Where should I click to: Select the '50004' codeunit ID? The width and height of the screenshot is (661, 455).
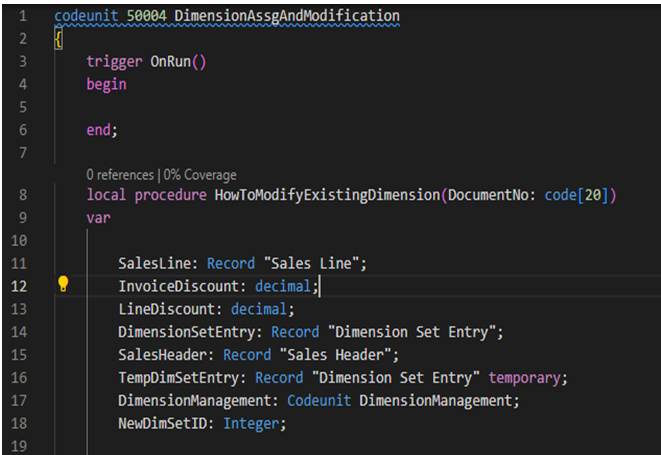[x=146, y=16]
